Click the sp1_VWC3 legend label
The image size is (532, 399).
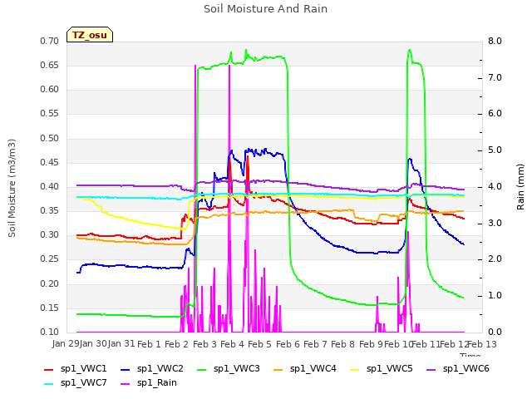point(236,368)
